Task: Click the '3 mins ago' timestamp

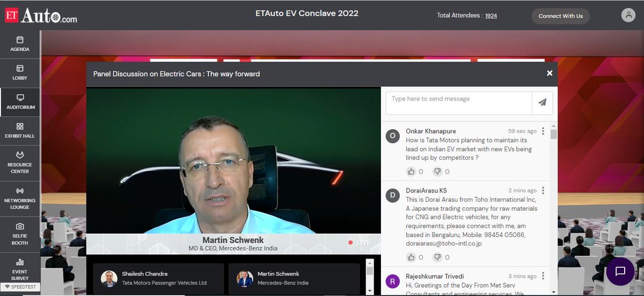Action: (x=522, y=276)
